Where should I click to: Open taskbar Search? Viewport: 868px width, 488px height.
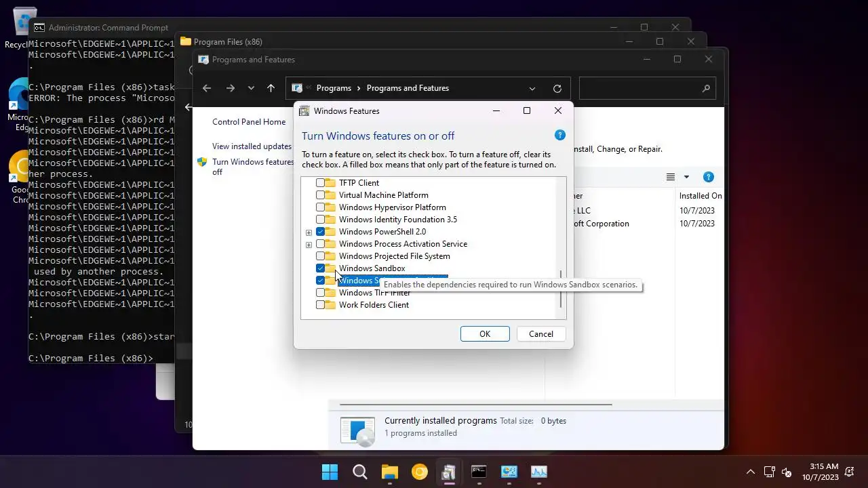coord(360,472)
